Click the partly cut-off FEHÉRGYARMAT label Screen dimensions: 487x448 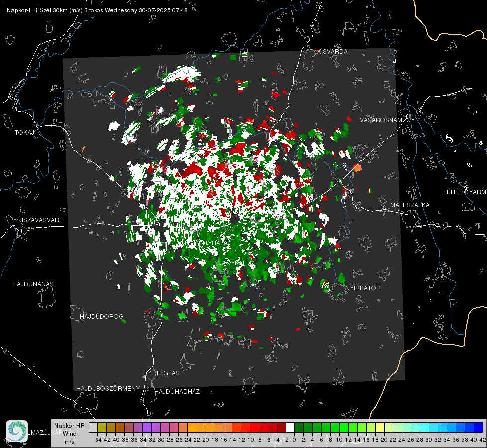tap(465, 192)
